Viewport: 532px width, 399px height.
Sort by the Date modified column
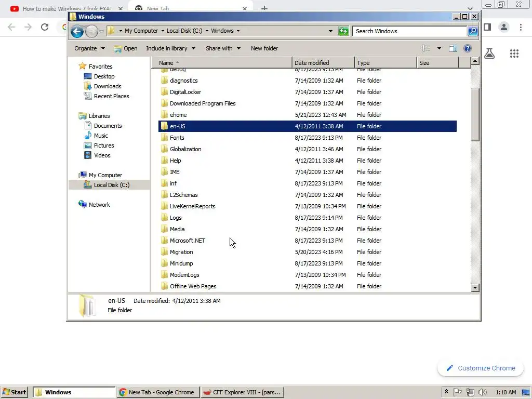(x=323, y=63)
